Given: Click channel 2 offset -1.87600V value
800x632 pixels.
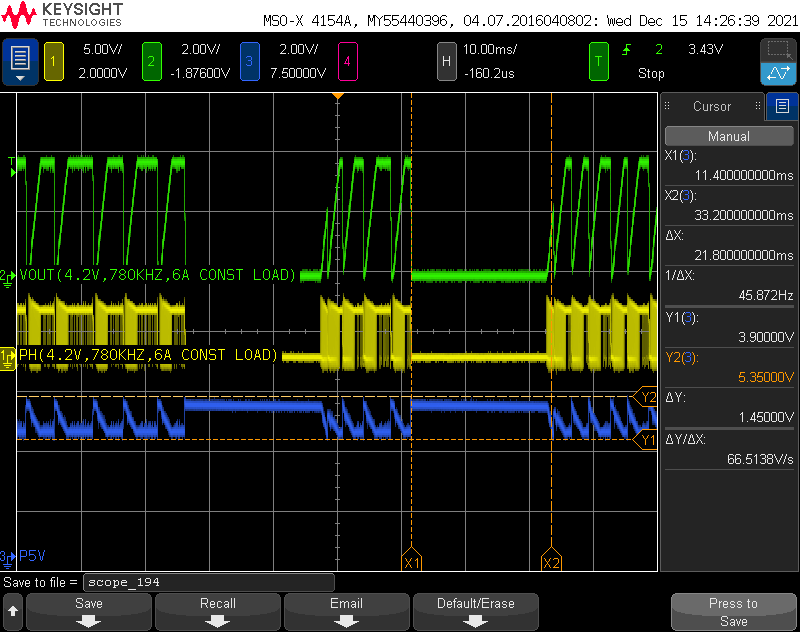Looking at the screenshot, I should point(200,73).
